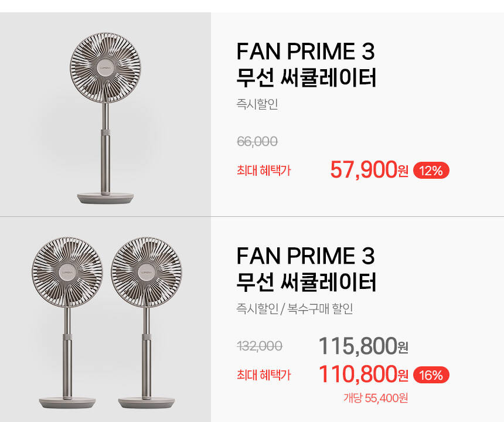Screen dimensions: 504x422
Task: Open the bottom FAN PRIME 3 title
Action: point(305,256)
